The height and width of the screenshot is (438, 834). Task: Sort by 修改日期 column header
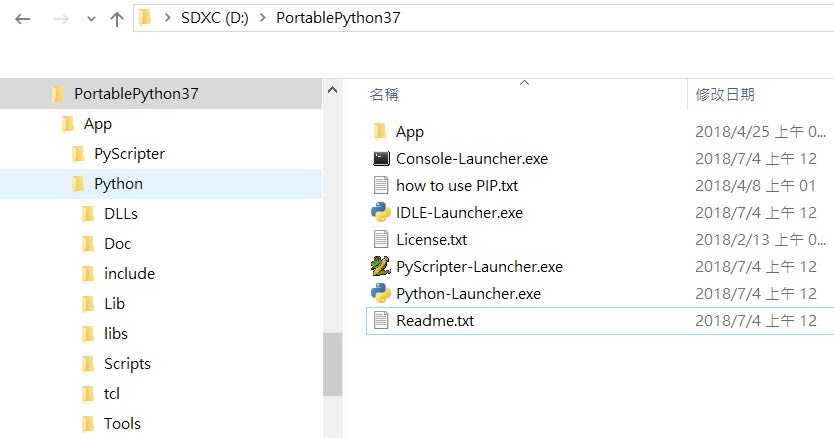(725, 95)
